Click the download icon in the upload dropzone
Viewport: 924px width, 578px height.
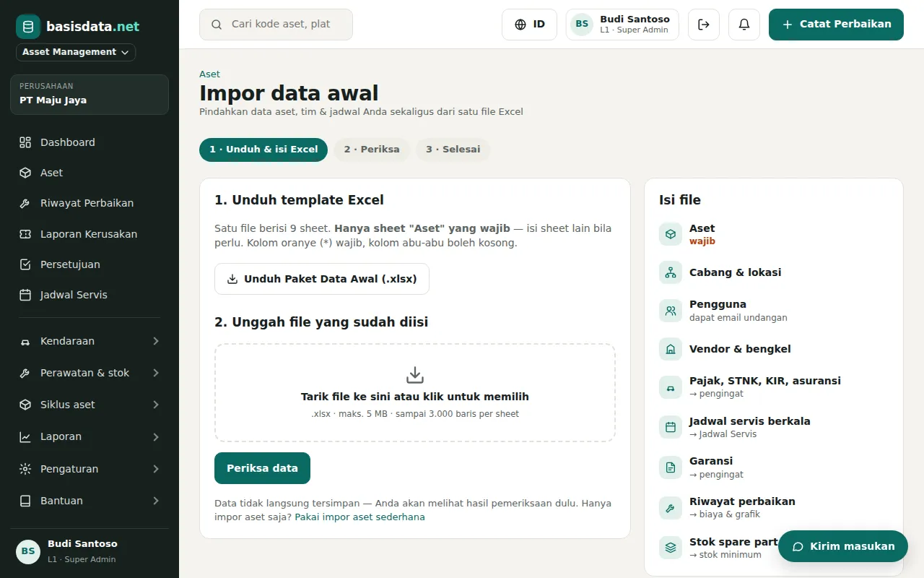tap(415, 375)
